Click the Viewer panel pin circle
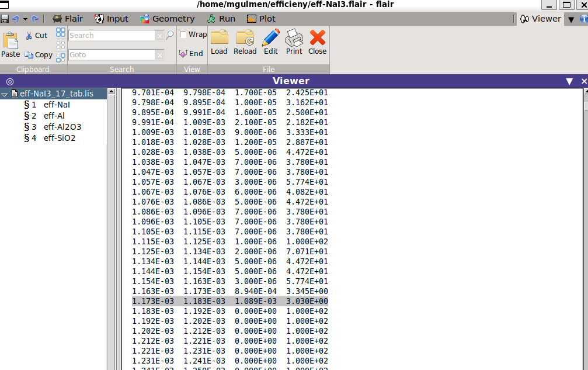This screenshot has height=370, width=588. 10,81
